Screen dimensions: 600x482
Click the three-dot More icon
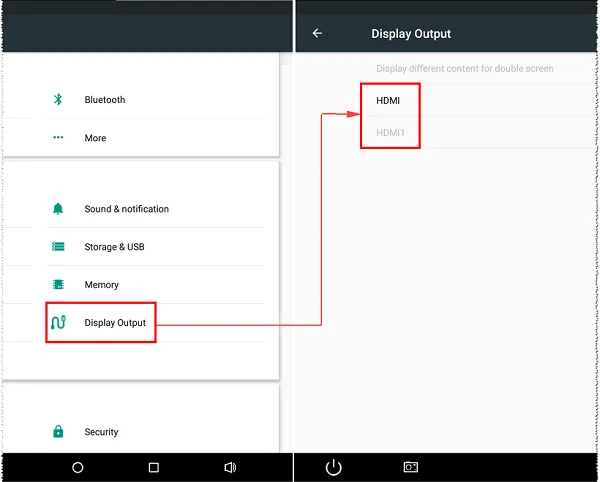[x=58, y=138]
